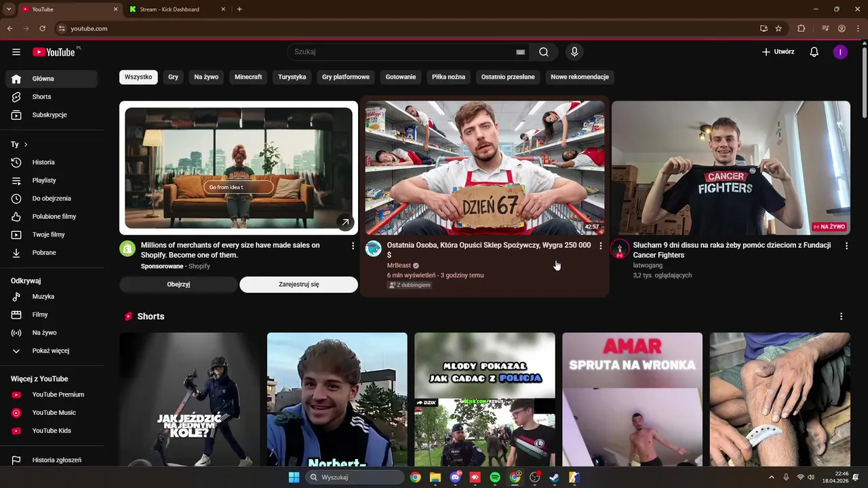This screenshot has height=488, width=868.
Task: Open the on-screen keyboard in search
Action: click(520, 52)
